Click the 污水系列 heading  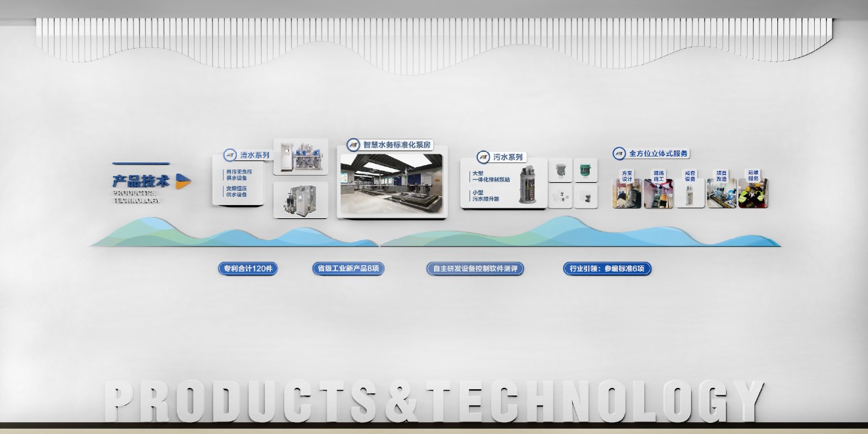point(508,157)
